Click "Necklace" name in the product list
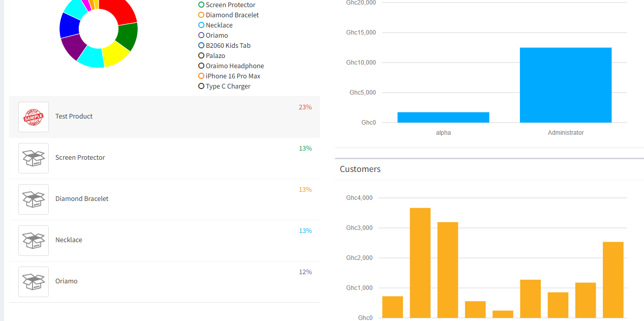Image resolution: width=644 pixels, height=321 pixels. pyautogui.click(x=69, y=240)
